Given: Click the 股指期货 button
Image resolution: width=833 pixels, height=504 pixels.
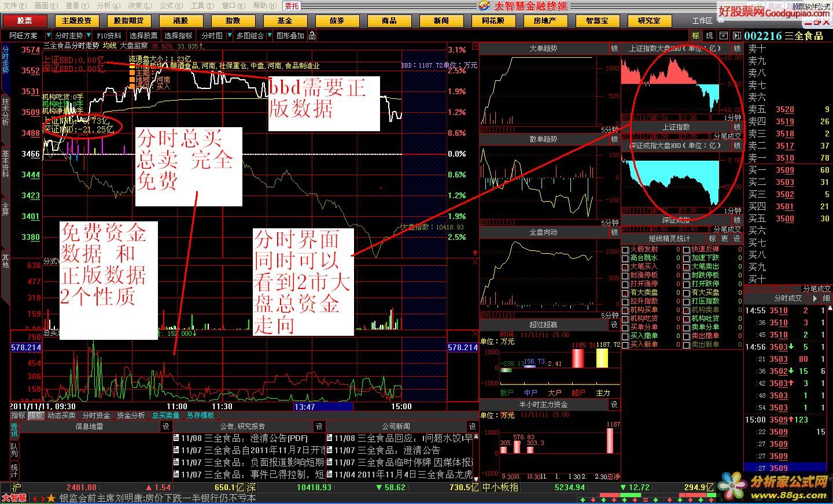Looking at the screenshot, I should coord(128,21).
